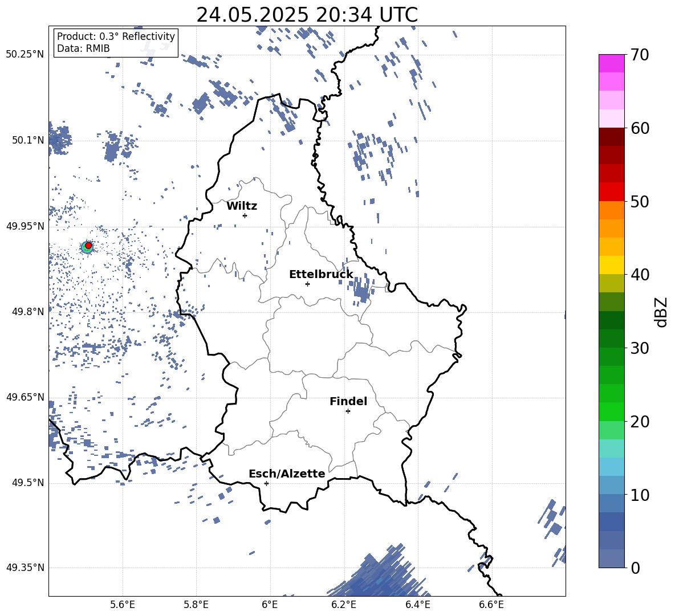Click the longitude label 6.2°E
The width and height of the screenshot is (675, 616).
click(x=344, y=605)
